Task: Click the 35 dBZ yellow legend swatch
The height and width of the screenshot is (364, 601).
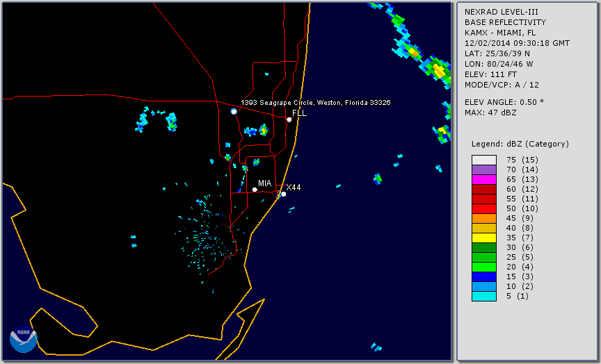Action: point(484,238)
